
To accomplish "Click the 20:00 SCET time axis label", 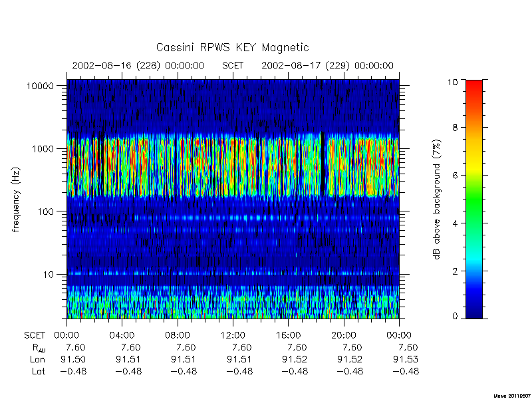I will tap(344, 336).
